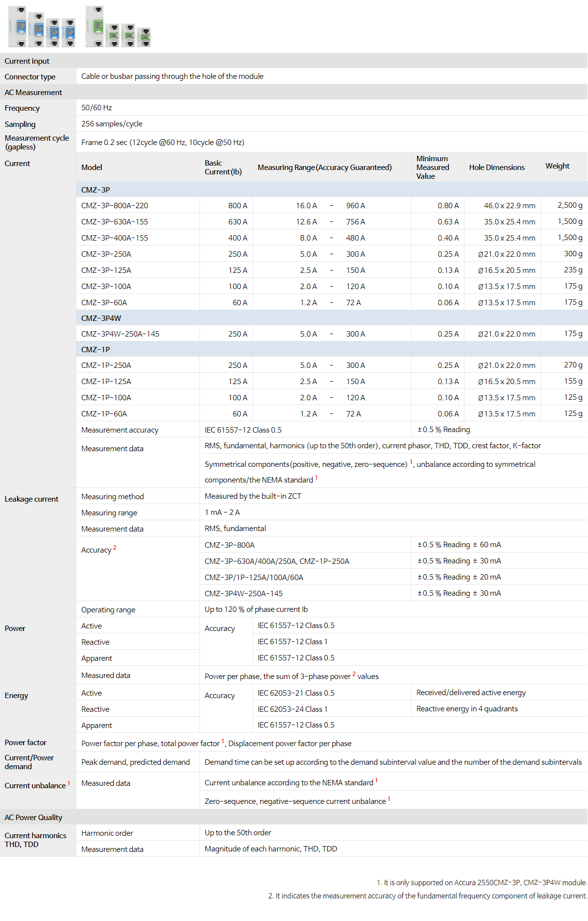Select "CMZ-3P4W-250A-145" in the current model table
Screen dimensions: 588x921
[120, 334]
